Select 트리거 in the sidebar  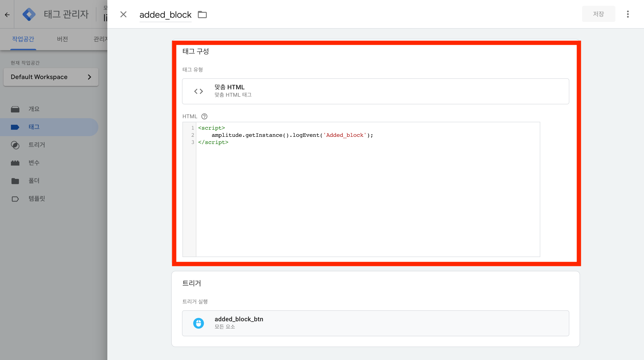[x=36, y=145]
